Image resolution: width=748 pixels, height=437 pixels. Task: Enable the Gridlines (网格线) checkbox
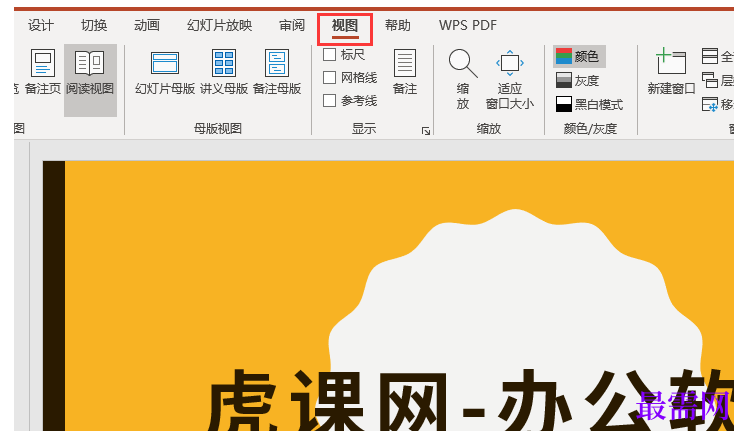click(x=329, y=77)
